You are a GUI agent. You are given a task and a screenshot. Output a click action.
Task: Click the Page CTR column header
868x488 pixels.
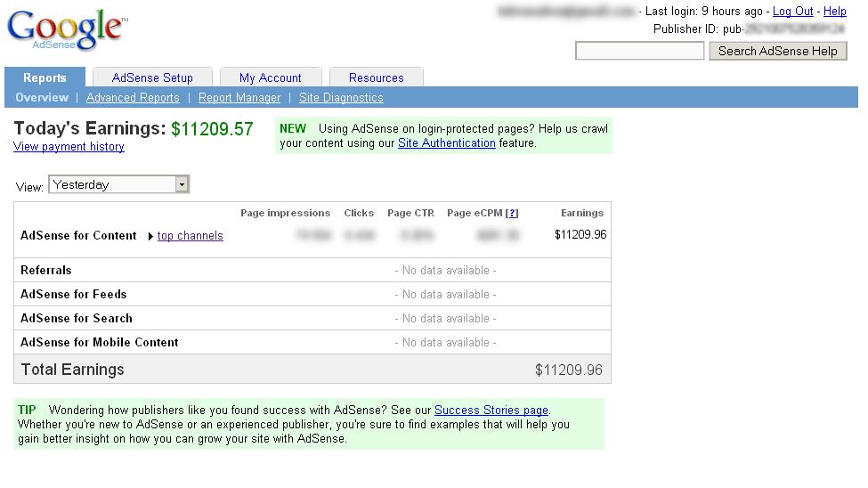point(410,213)
